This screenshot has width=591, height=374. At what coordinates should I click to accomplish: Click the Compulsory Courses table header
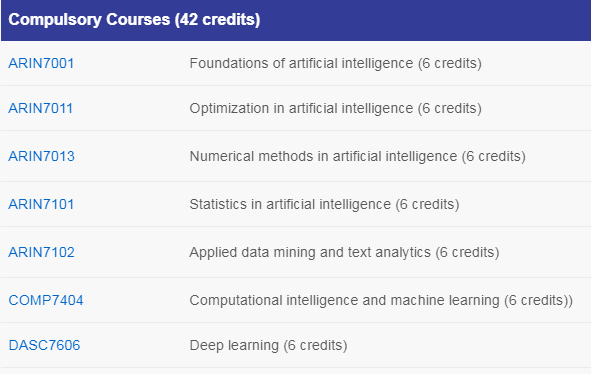pyautogui.click(x=296, y=20)
